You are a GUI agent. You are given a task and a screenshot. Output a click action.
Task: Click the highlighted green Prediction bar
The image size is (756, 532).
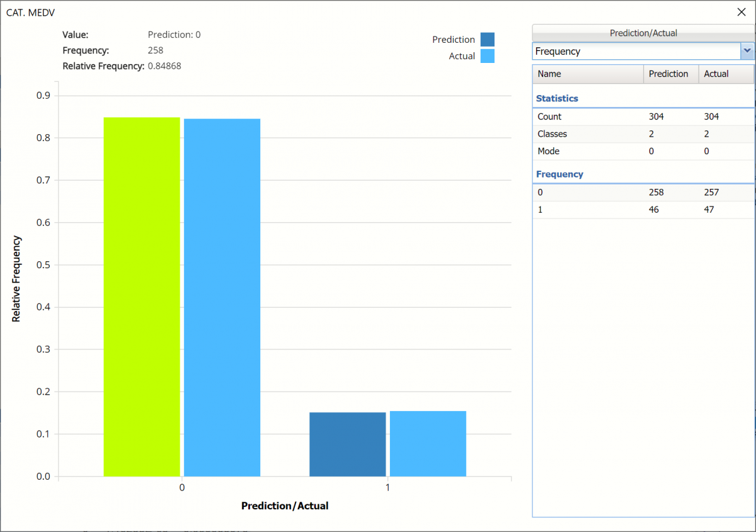[x=142, y=296]
